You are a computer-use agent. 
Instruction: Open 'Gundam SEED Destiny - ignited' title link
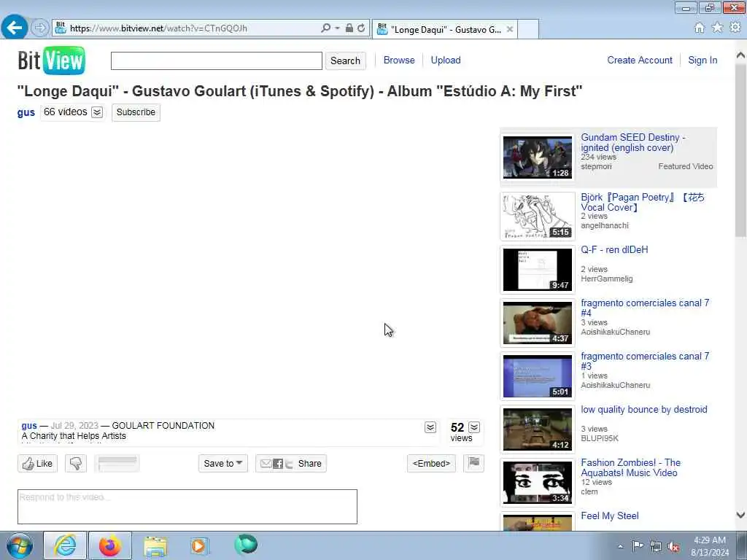point(632,142)
